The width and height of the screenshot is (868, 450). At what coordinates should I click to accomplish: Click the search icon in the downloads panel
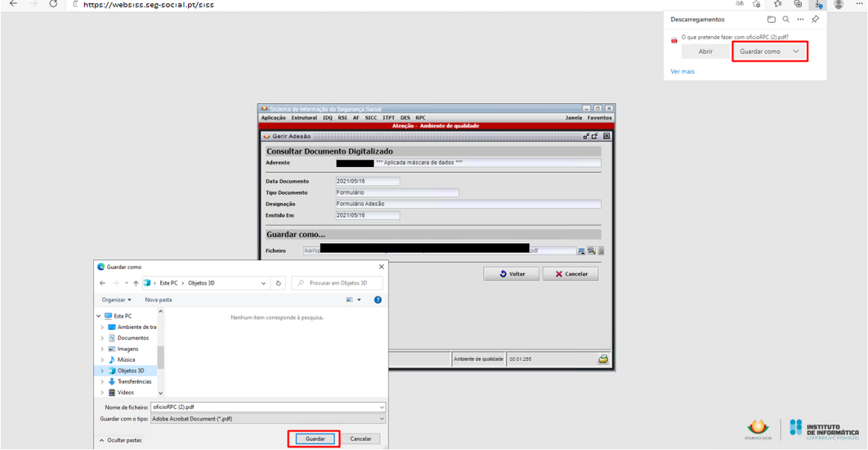point(785,19)
